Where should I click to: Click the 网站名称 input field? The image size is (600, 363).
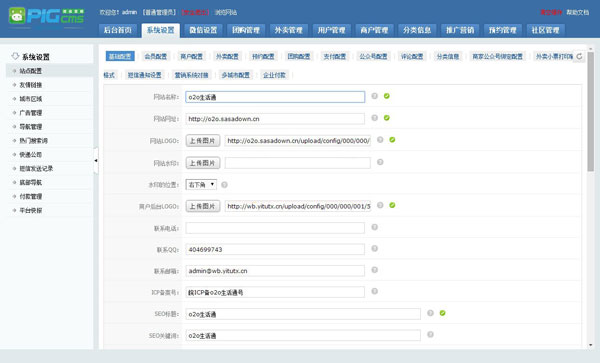(275, 97)
